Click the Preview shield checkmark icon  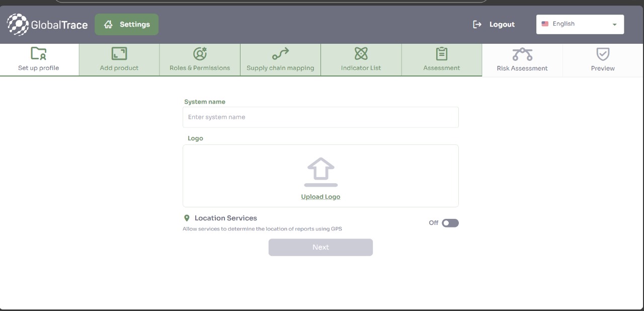click(603, 54)
